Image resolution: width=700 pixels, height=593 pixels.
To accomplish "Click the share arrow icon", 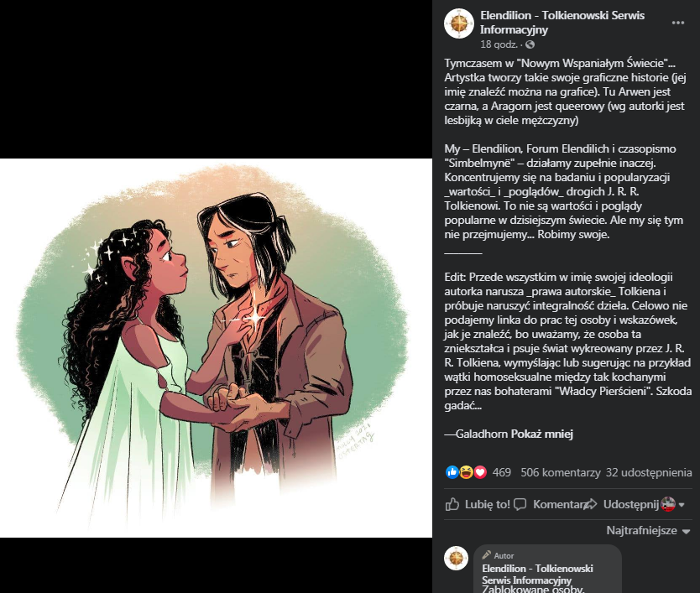I will pyautogui.click(x=590, y=505).
